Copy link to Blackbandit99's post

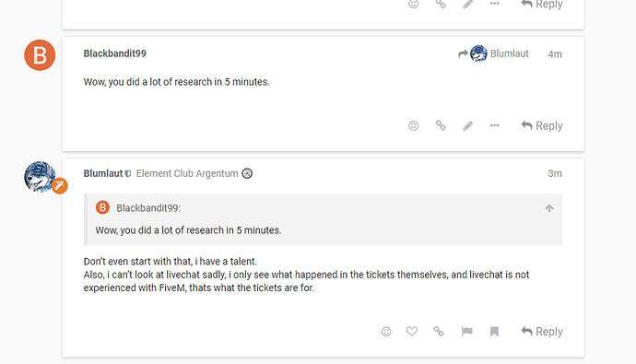pyautogui.click(x=441, y=125)
